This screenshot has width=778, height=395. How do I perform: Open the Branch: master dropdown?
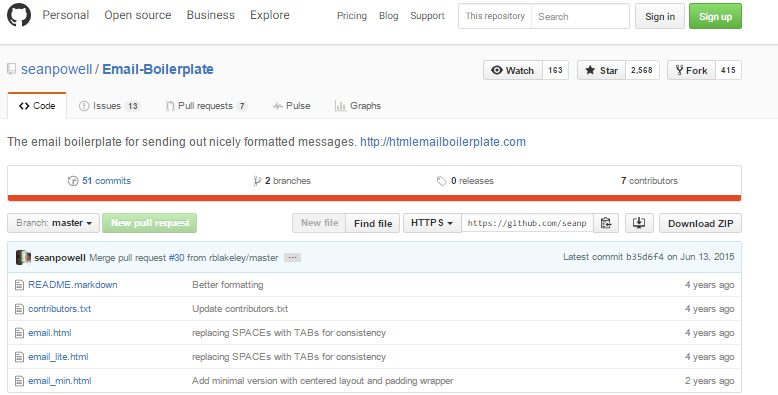pos(54,223)
